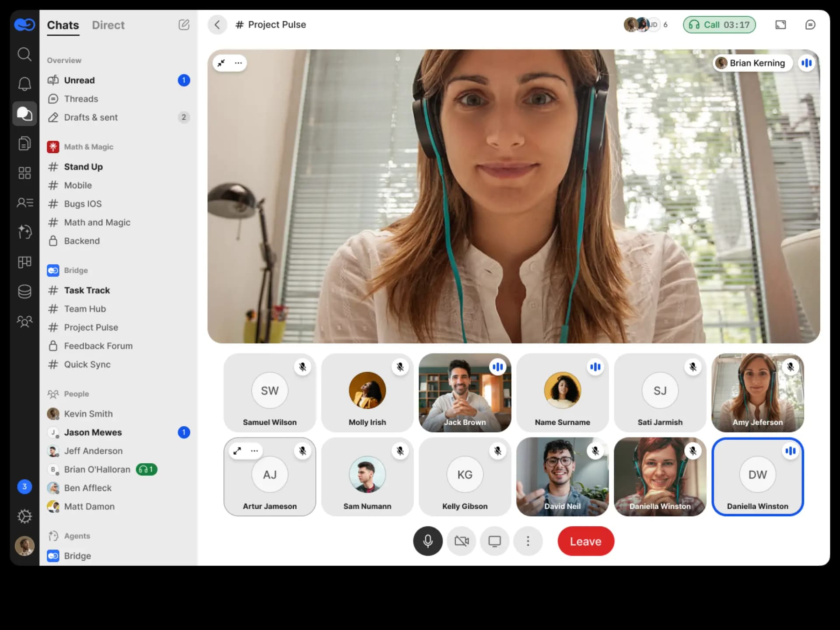The width and height of the screenshot is (840, 630).
Task: Toggle your camera on
Action: pos(461,541)
